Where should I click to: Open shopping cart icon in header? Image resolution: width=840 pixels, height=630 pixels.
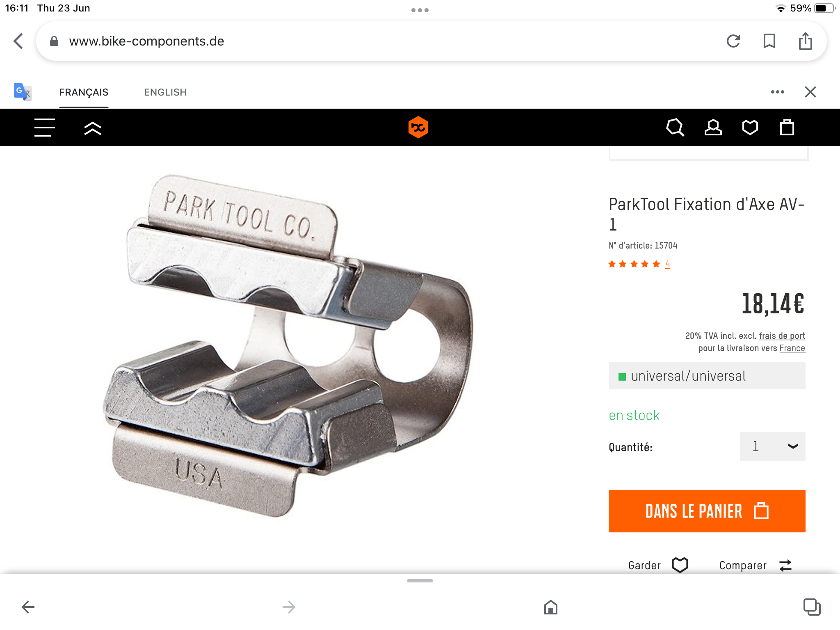tap(787, 128)
